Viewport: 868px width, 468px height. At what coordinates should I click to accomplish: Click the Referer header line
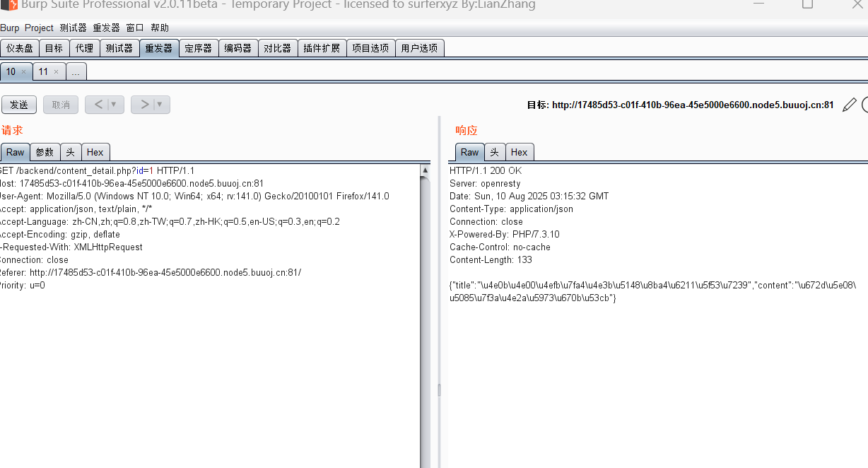pyautogui.click(x=151, y=272)
